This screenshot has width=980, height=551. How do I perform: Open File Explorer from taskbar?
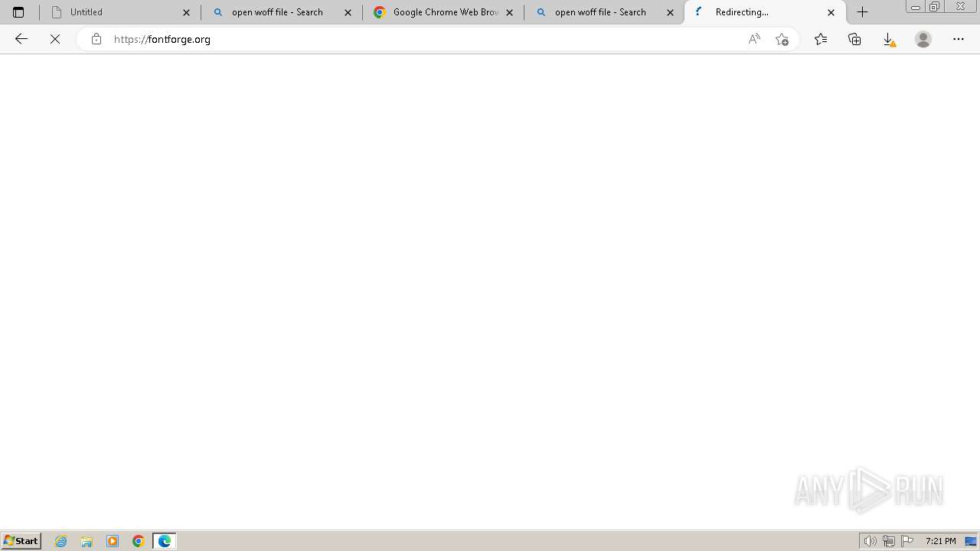(x=87, y=541)
